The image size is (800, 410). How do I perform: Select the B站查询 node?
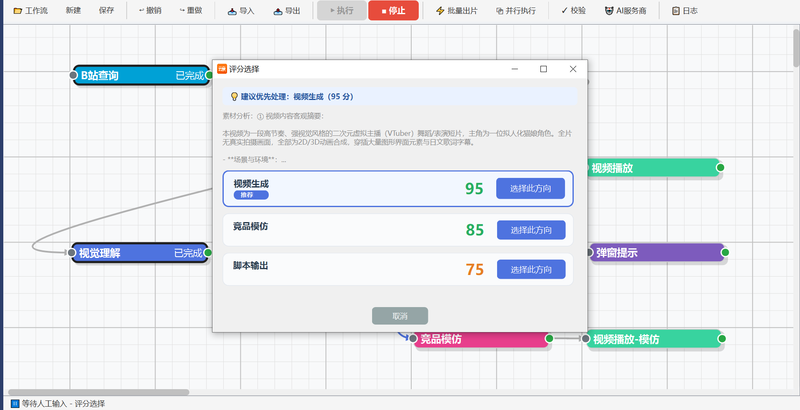click(x=141, y=75)
